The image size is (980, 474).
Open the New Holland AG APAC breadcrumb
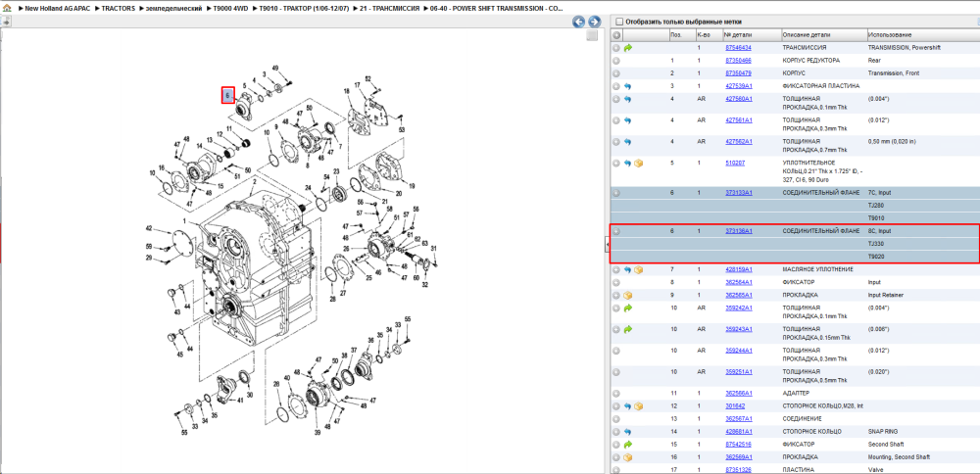[x=58, y=10]
